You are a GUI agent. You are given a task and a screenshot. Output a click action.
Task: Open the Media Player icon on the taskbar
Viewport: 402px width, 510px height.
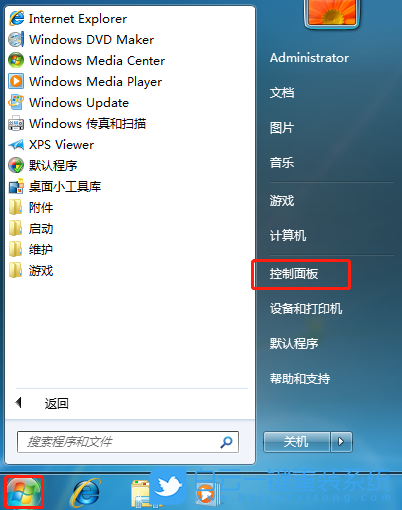point(207,493)
